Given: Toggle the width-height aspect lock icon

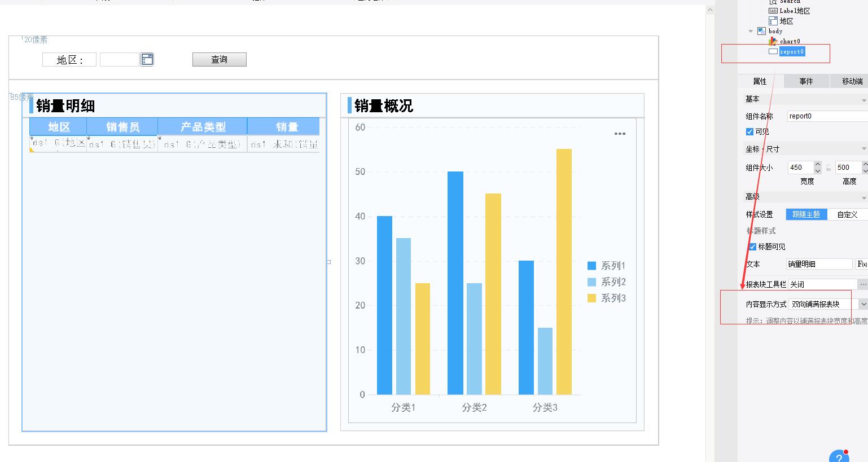Looking at the screenshot, I should point(828,168).
